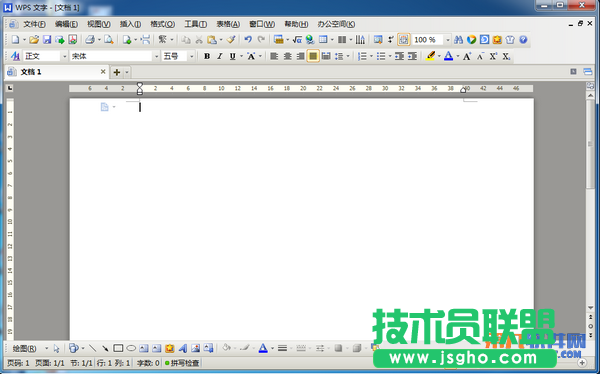Select the Ellipse drawing tool
Screen dimensions: 600x374
tap(131, 348)
